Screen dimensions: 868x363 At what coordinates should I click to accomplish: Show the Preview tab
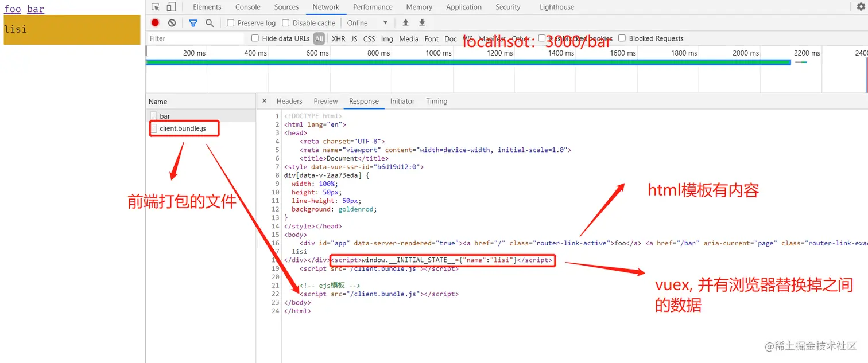(x=325, y=101)
